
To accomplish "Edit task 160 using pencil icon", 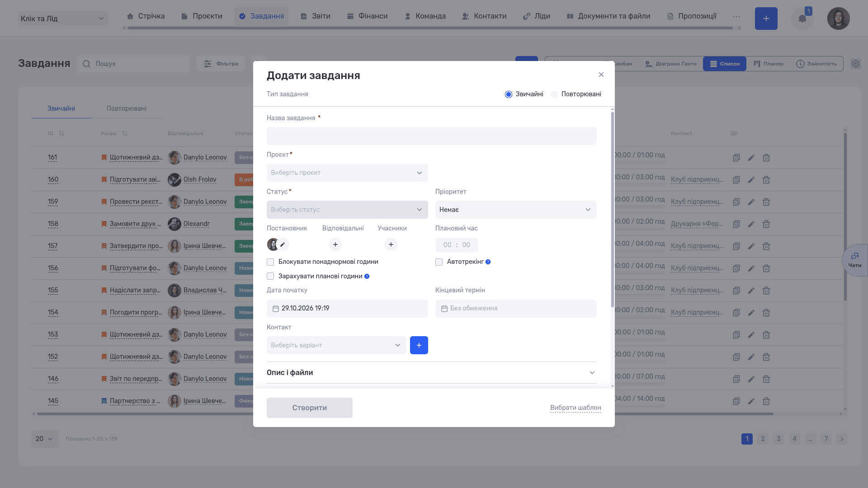I will 751,180.
